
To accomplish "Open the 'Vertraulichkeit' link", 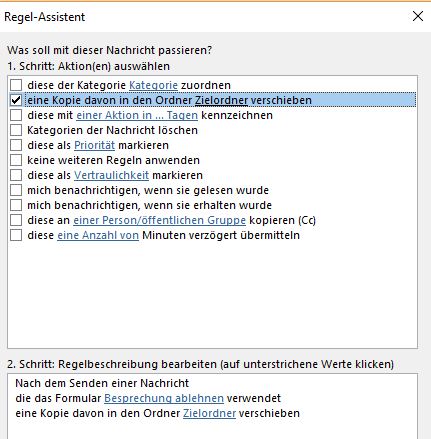I will 111,175.
